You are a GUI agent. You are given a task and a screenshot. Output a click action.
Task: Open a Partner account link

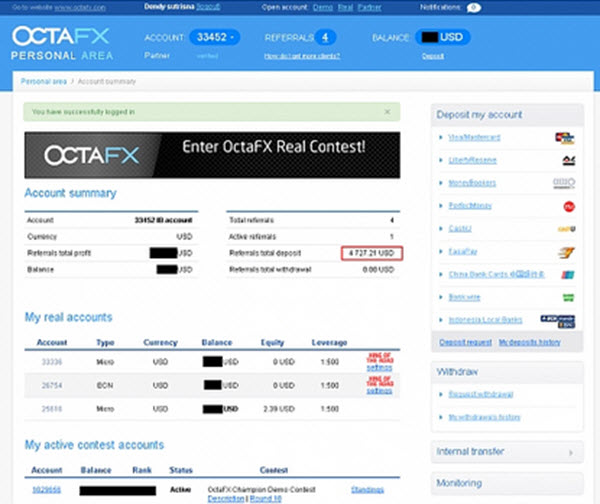point(369,7)
